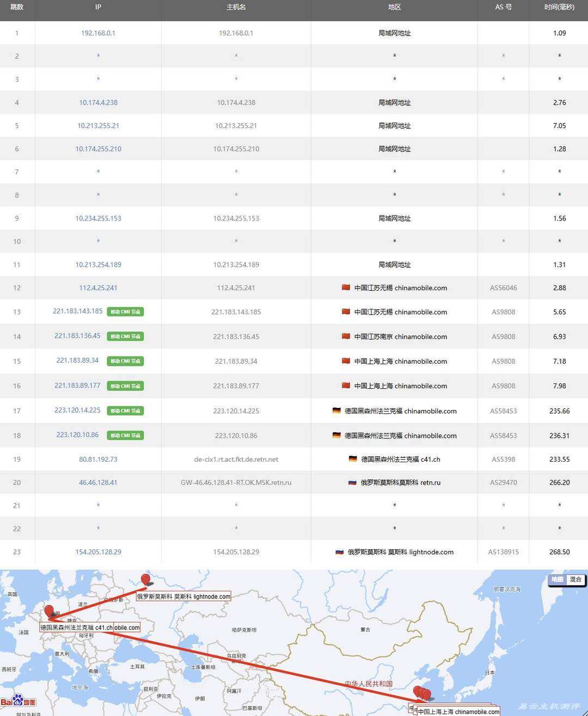Screen dimensions: 588x716
Task: Click the 主机名 column header
Action: (236, 7)
